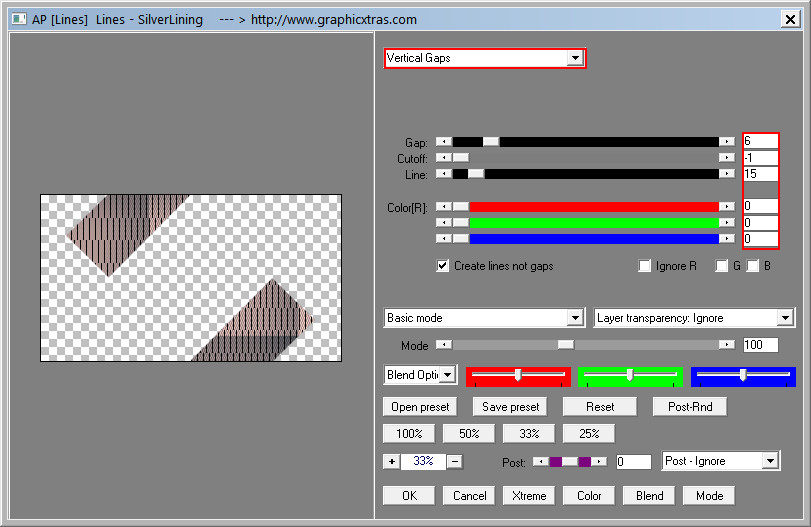This screenshot has width=811, height=527.
Task: Click the plus zoom-in icon
Action: point(391,461)
